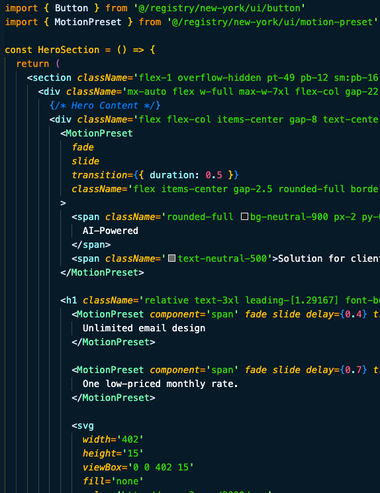Screen dimensions: 380x493
Task: Click the '{/* Hero Content */}' comment
Action: tap(105, 105)
